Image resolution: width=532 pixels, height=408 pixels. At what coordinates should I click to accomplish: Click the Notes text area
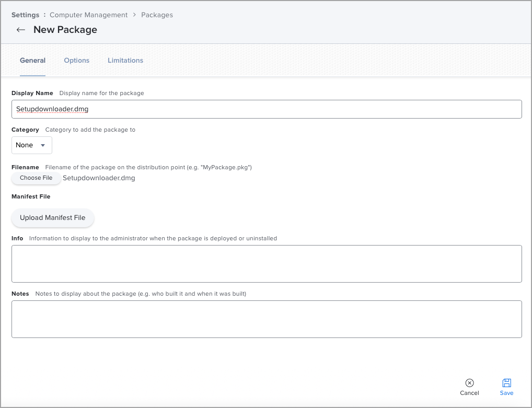[x=267, y=319]
